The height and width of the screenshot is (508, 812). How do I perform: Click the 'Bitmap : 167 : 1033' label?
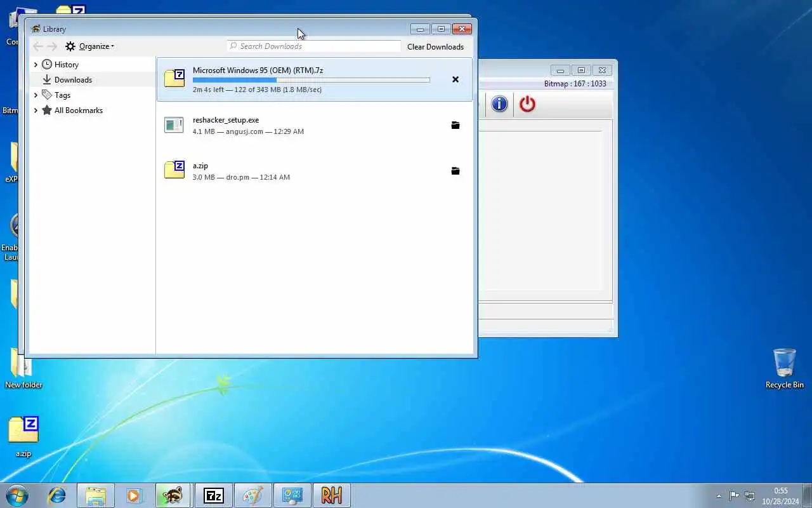575,84
